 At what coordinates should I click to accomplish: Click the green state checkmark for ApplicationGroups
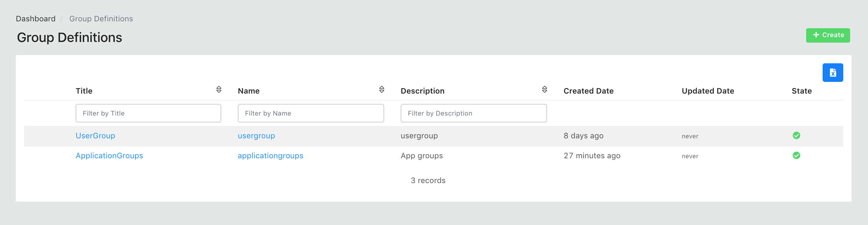click(x=796, y=156)
